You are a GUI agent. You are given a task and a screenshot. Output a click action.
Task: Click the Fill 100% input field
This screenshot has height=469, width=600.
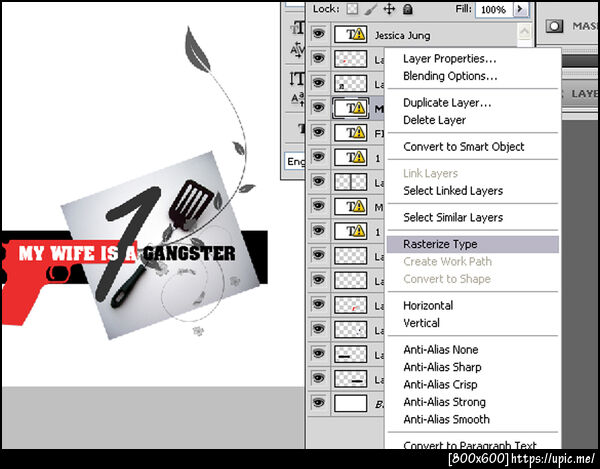tap(494, 9)
